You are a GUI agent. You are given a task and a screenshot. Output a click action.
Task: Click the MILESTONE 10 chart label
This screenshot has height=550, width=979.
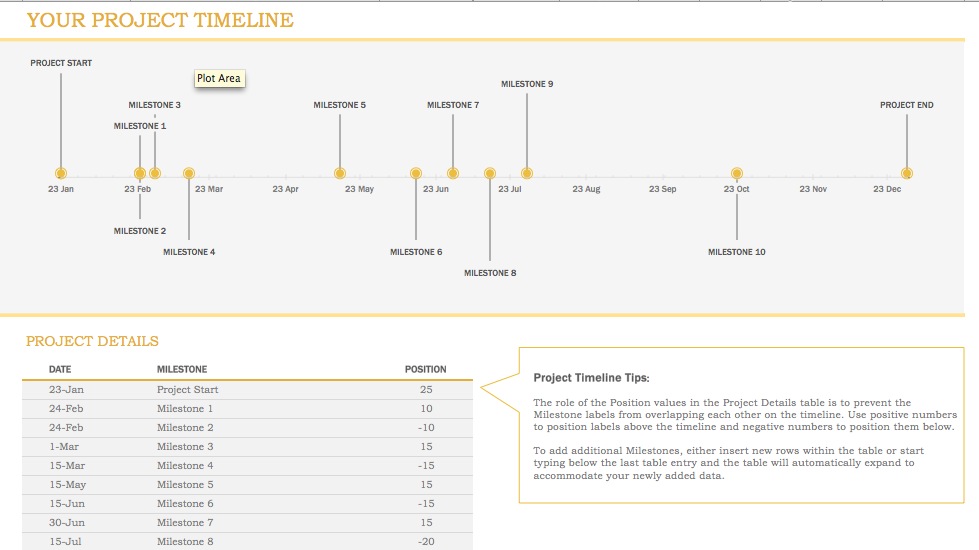click(x=737, y=252)
